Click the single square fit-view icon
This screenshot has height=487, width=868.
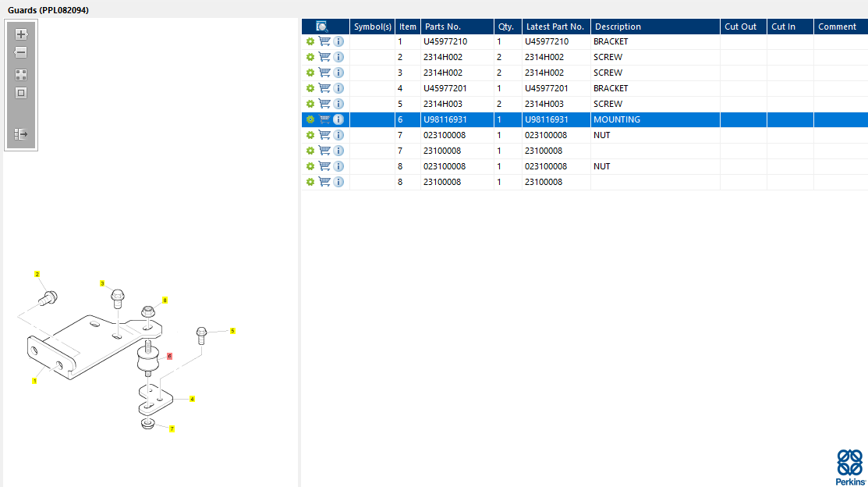pos(21,93)
